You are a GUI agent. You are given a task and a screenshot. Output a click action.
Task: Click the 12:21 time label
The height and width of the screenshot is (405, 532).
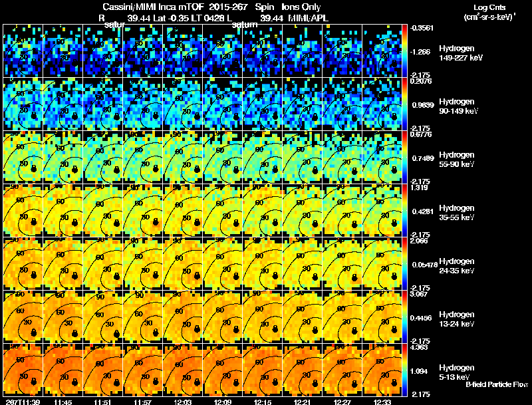click(x=303, y=402)
